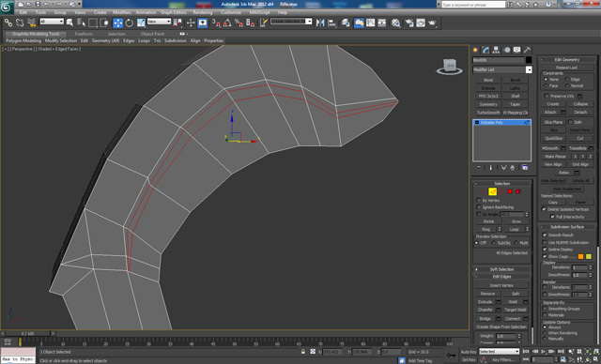
Task: Open the Polygon Modeling ribbon panel
Action: coord(23,40)
